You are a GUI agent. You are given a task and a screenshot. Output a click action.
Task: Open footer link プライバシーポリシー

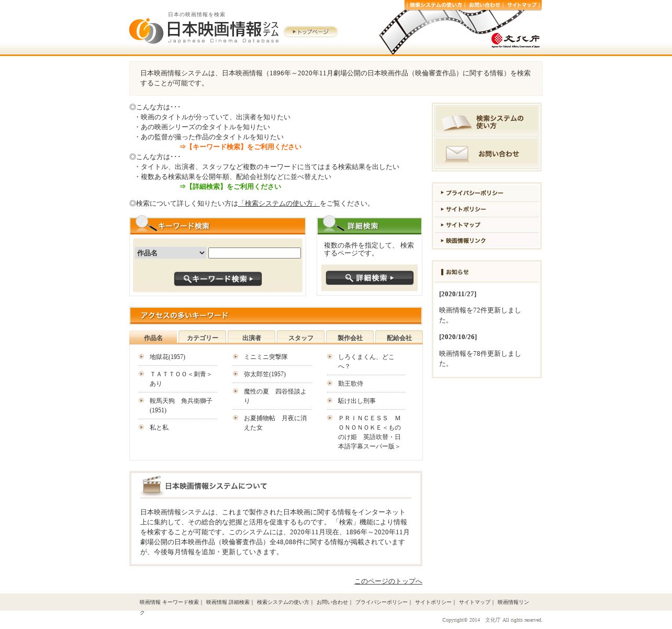tap(381, 602)
